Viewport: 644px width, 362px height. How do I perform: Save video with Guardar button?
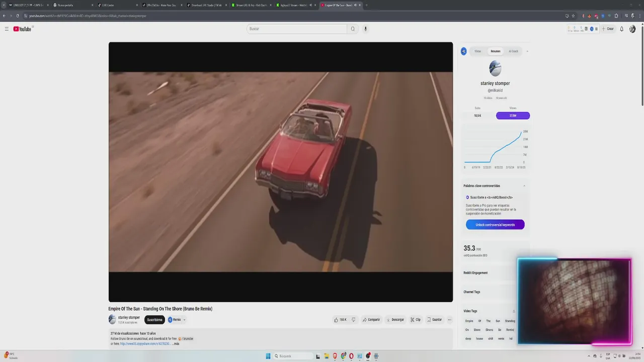(x=434, y=320)
